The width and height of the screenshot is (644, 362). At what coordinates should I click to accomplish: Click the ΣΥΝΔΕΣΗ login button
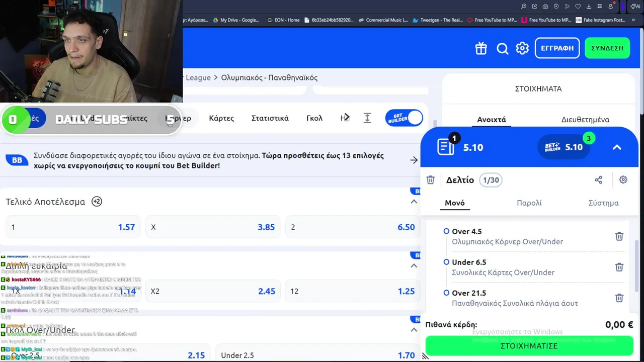coord(607,48)
